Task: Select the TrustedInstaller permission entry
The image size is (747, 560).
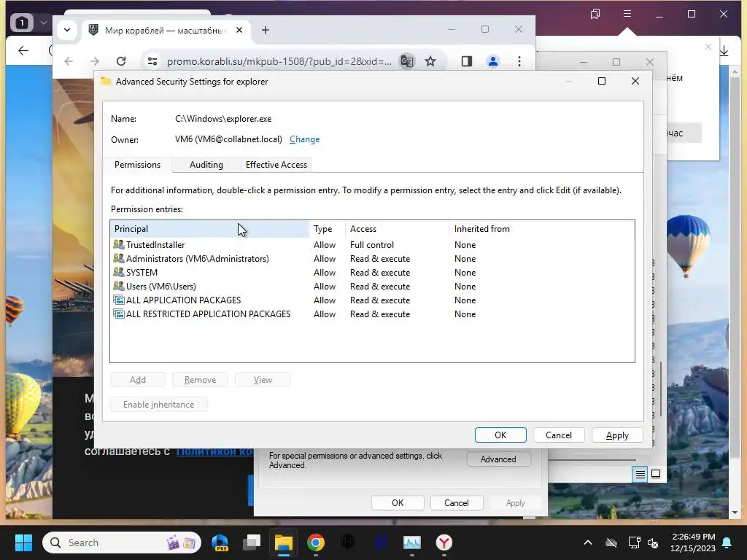Action: [x=371, y=245]
